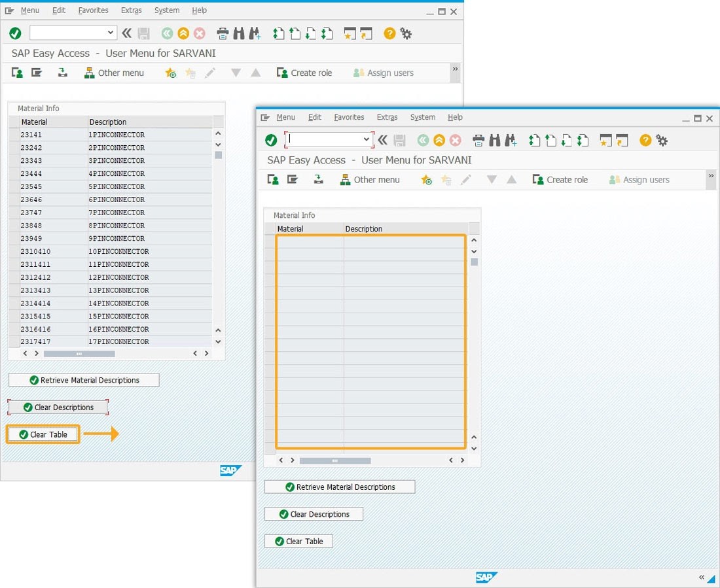Click horizontal scrollbar thumb in front window table

pos(334,460)
